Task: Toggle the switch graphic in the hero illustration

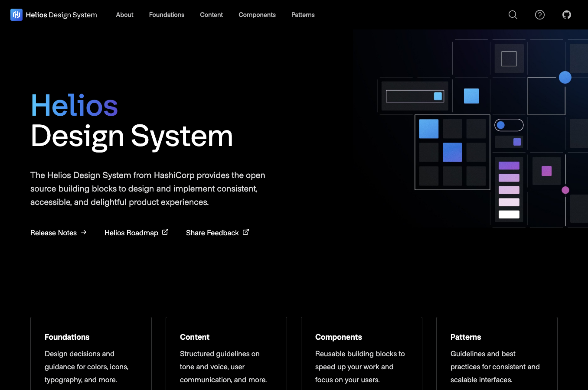Action: (x=509, y=125)
